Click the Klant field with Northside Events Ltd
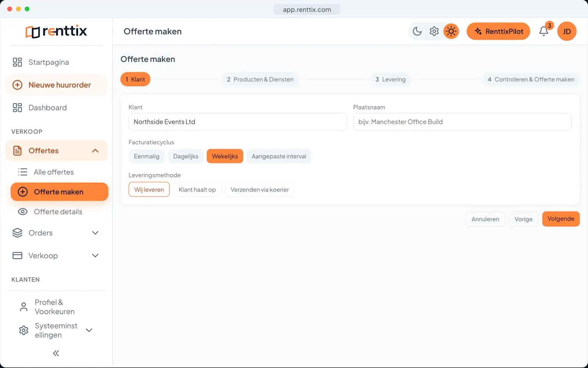Viewport: 588px width, 368px height. pos(237,122)
